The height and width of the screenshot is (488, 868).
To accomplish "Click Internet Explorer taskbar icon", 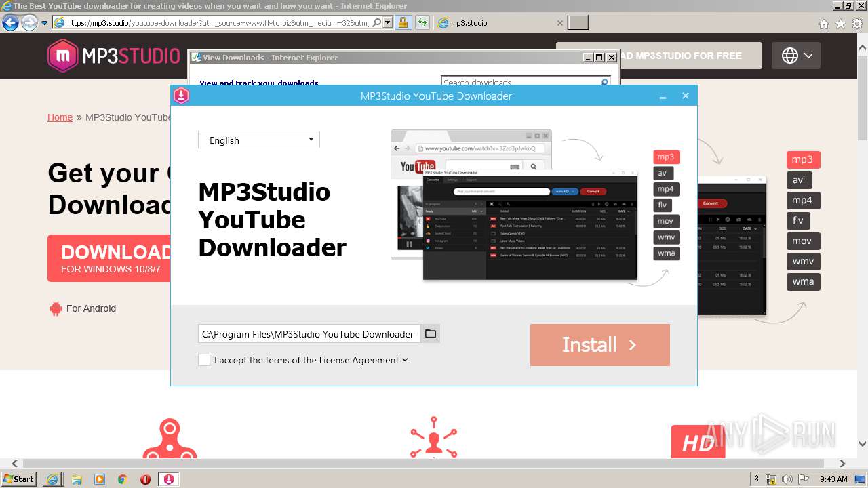I will (x=53, y=479).
